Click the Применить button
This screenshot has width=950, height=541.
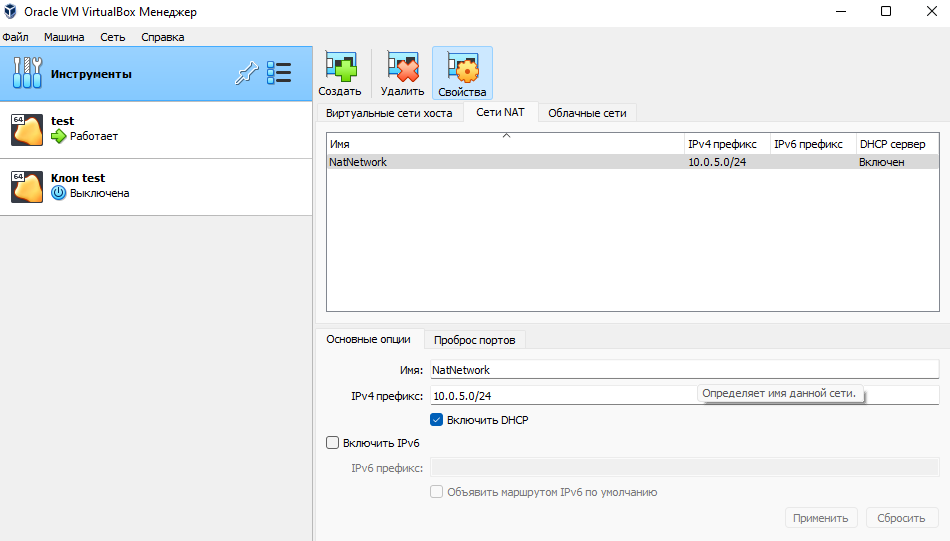(820, 518)
